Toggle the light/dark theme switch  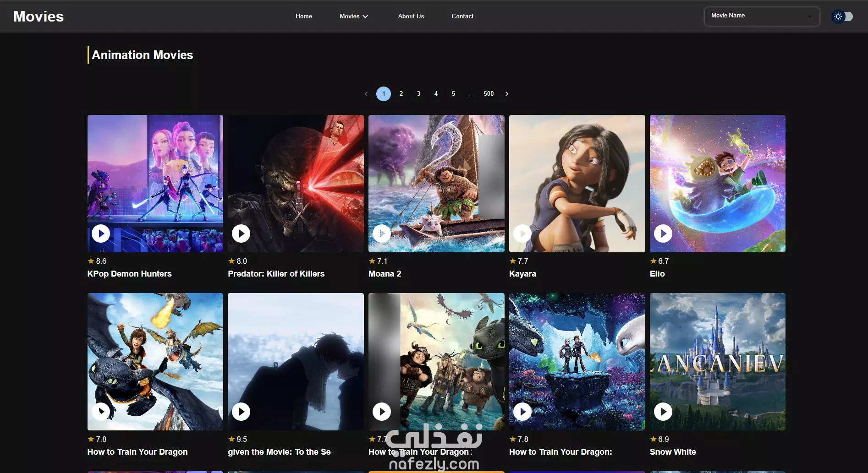click(842, 16)
